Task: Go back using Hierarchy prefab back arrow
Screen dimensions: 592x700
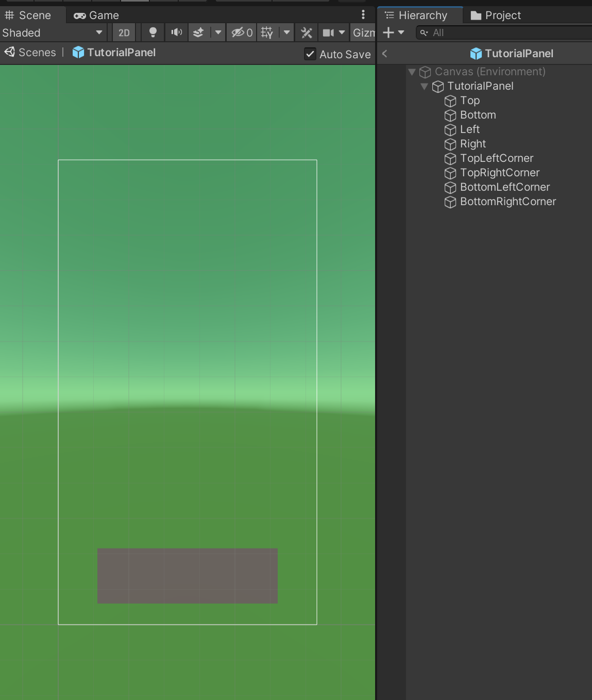Action: 384,53
